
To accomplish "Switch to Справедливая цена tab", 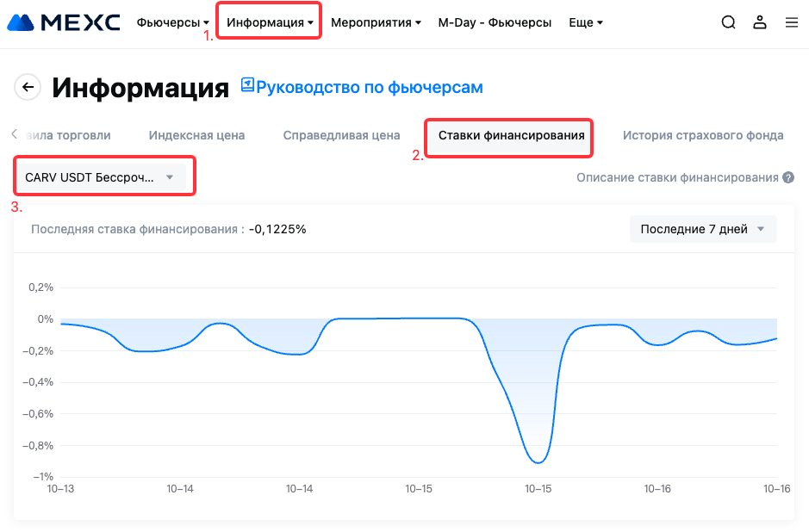I will pyautogui.click(x=341, y=135).
